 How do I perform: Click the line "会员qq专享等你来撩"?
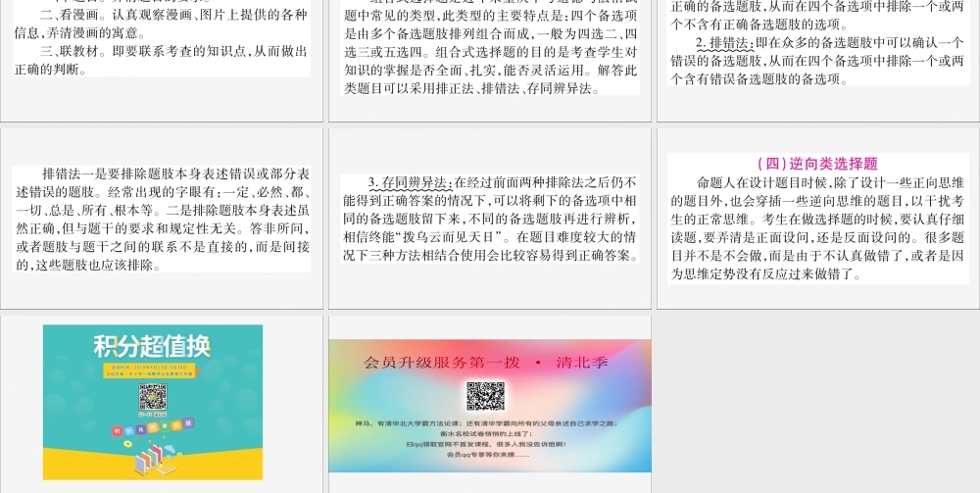pyautogui.click(x=489, y=455)
